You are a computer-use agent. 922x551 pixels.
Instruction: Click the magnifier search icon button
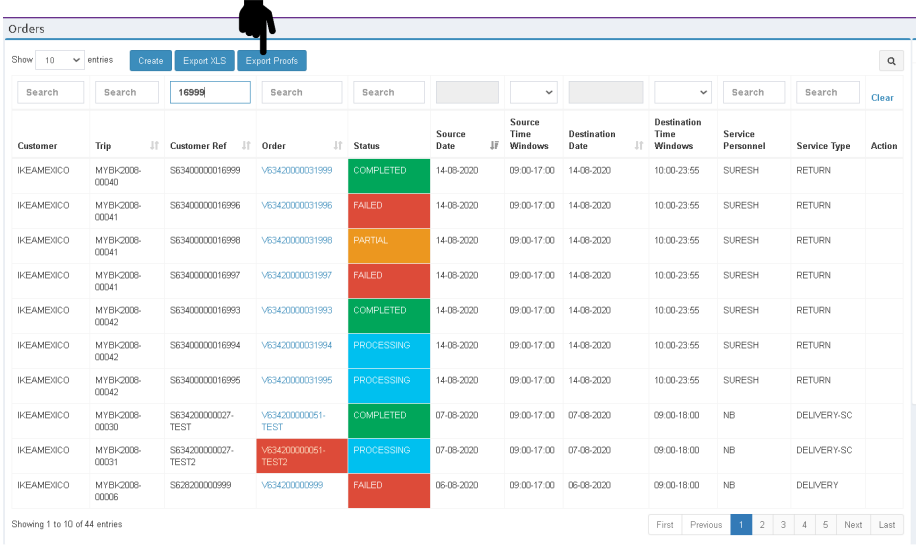coord(891,61)
